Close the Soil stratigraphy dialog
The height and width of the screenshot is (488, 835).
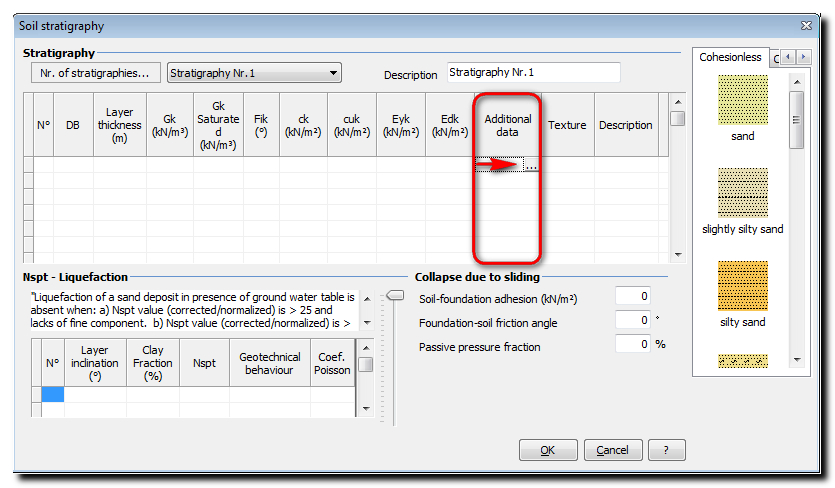[806, 26]
